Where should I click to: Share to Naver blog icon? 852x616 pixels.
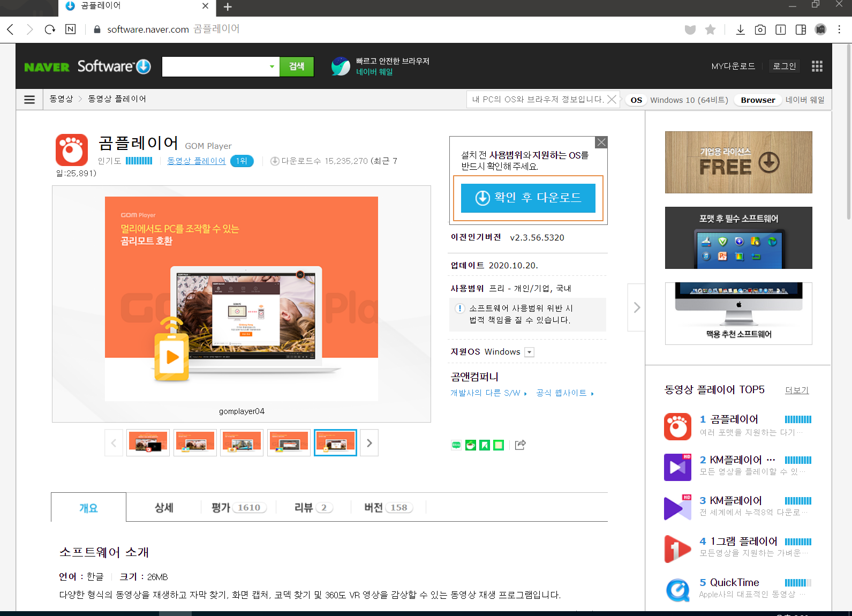coord(456,445)
